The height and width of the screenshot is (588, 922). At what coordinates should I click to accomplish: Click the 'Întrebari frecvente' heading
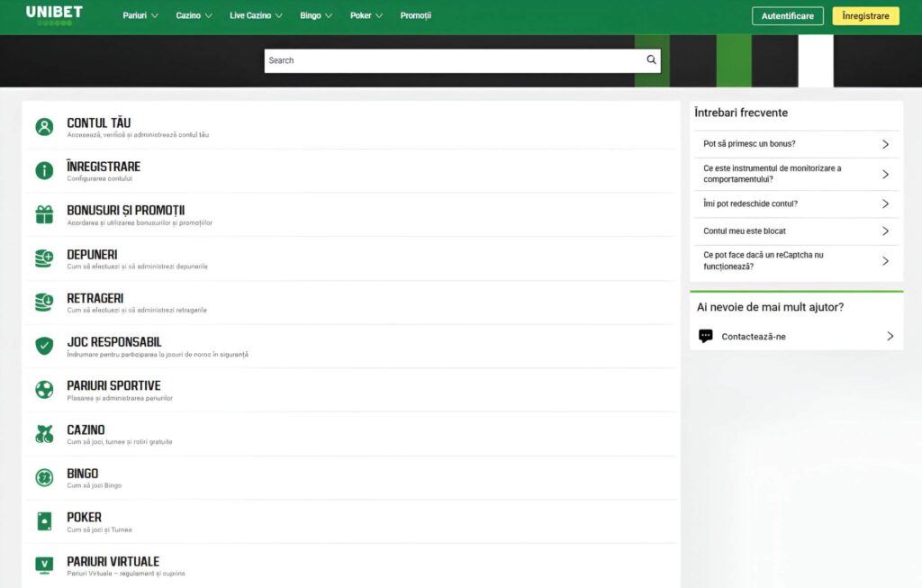coord(741,113)
